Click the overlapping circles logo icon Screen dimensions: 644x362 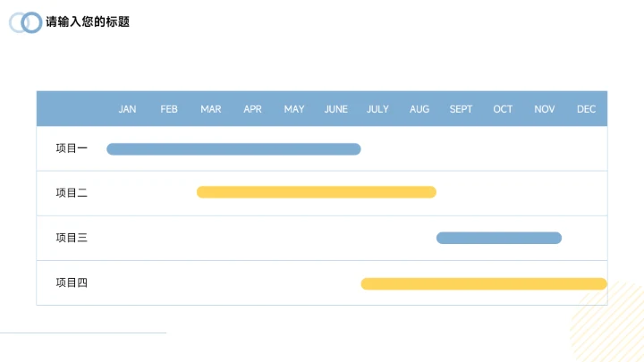click(26, 22)
